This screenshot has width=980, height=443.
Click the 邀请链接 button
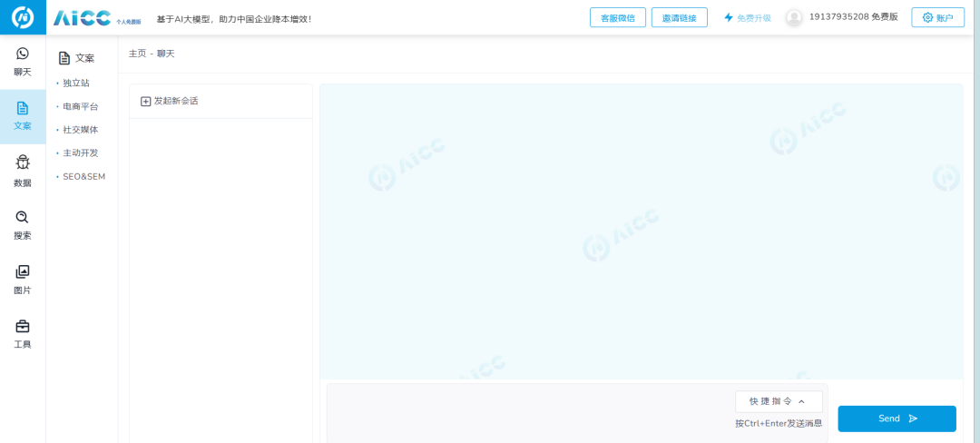[x=680, y=17]
